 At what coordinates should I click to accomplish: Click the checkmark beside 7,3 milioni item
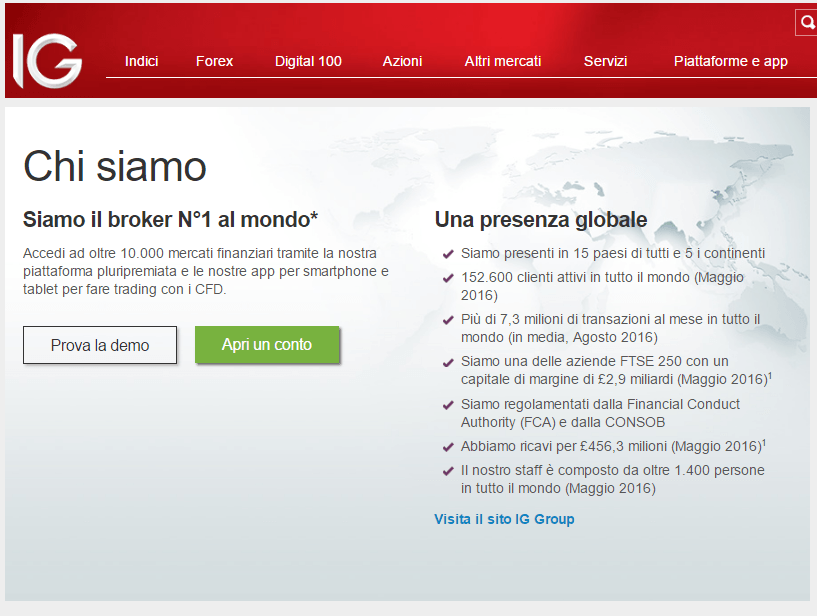(448, 319)
